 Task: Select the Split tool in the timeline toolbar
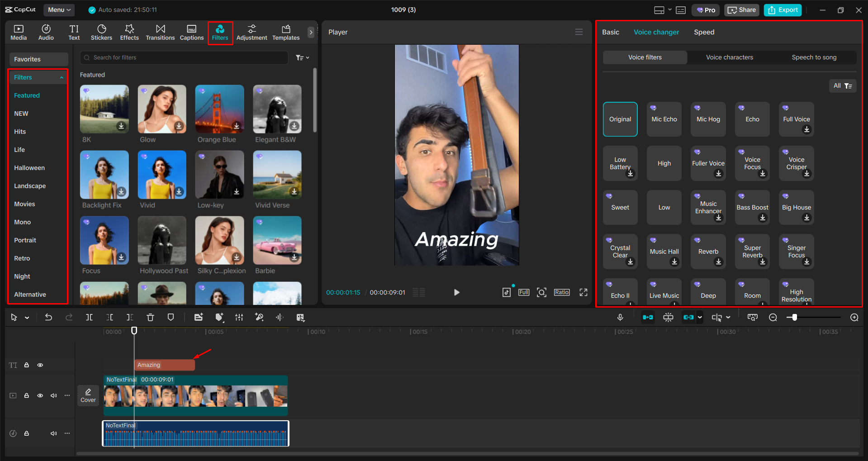click(x=89, y=317)
